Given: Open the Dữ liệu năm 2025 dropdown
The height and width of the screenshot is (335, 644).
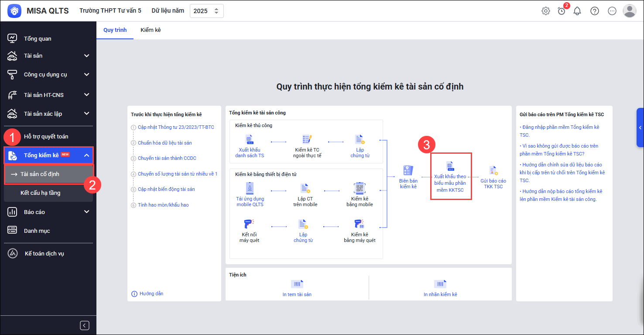Looking at the screenshot, I should pos(206,11).
